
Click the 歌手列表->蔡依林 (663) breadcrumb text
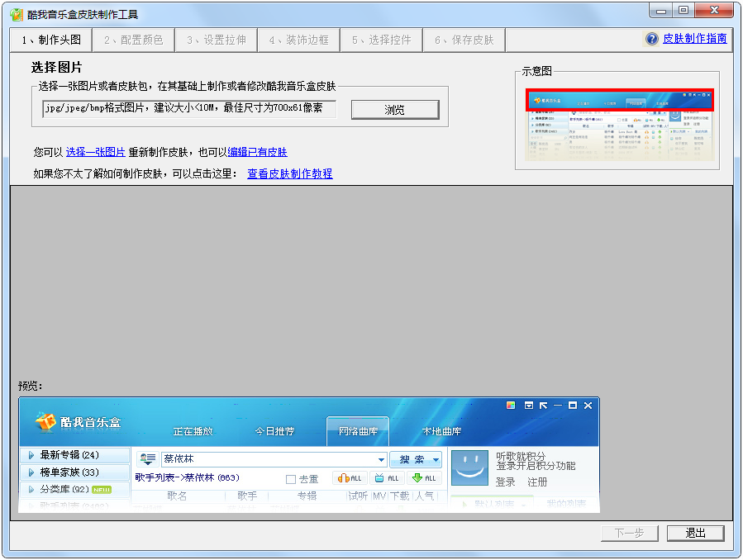[187, 477]
